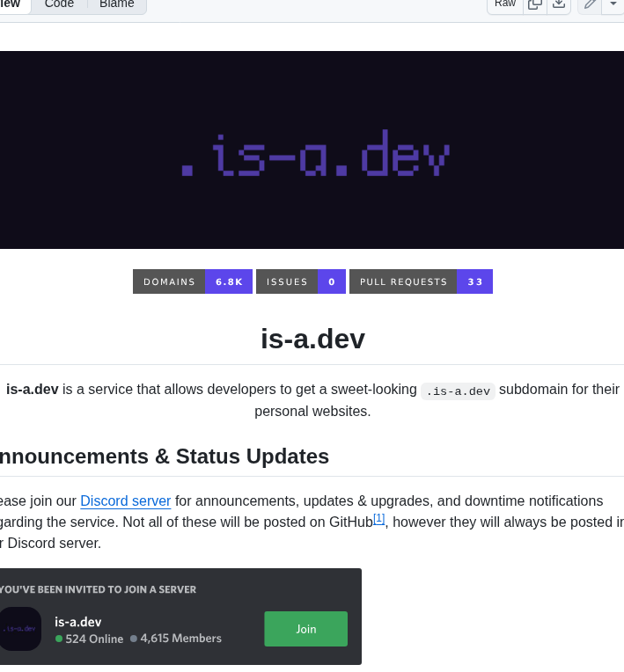Select the 'invited to join a server' text
Viewport: 624px width, 672px height.
click(98, 589)
